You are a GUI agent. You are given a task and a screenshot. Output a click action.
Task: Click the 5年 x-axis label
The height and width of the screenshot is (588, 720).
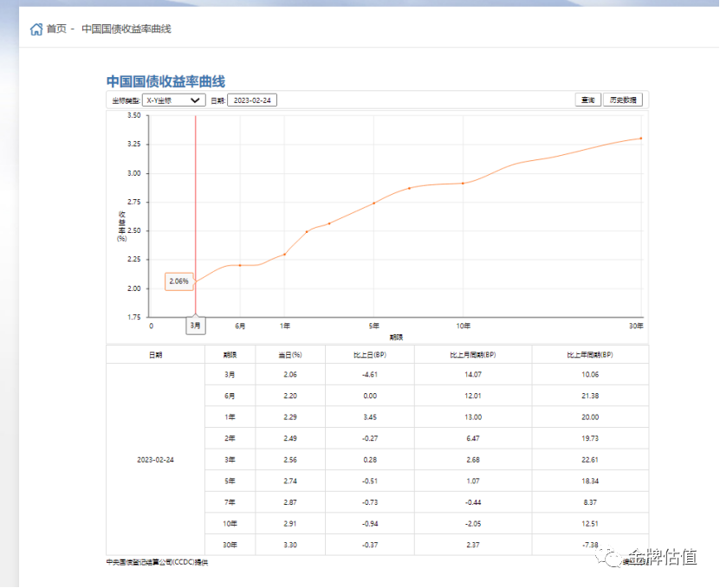tap(373, 326)
